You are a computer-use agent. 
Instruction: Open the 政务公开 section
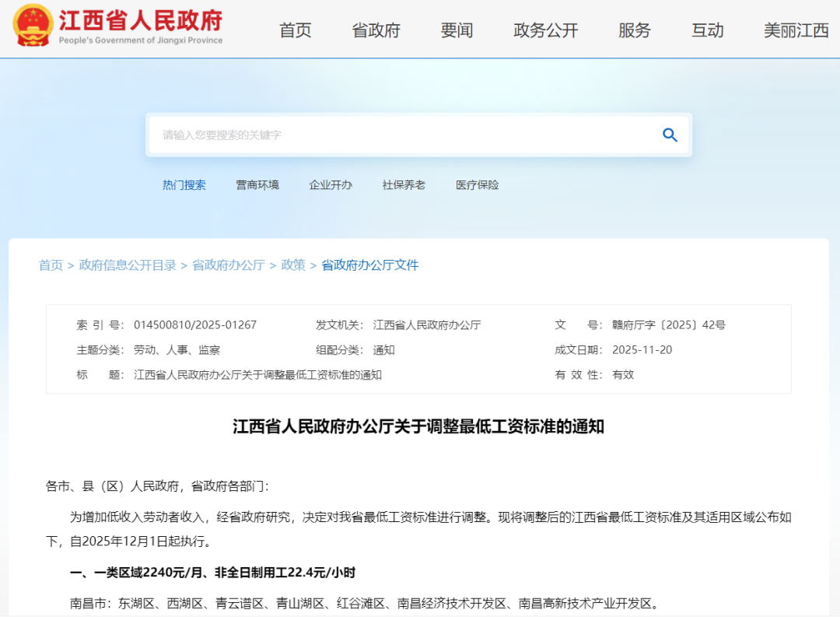545,30
